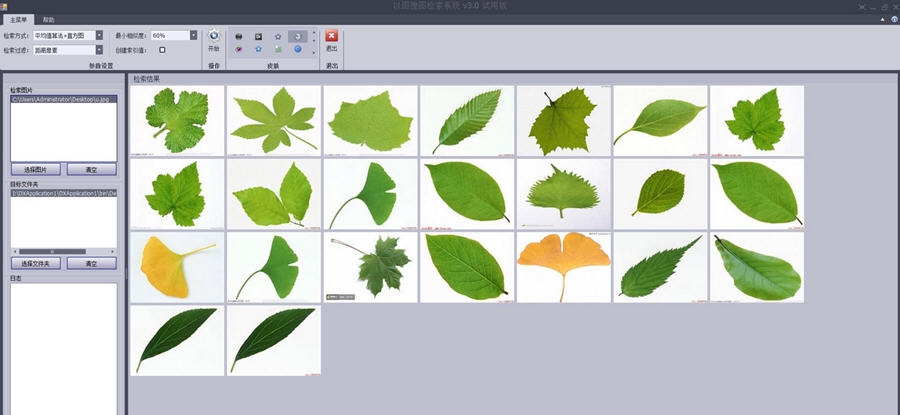Collapse the ribbon with the up arrow

pos(883,19)
